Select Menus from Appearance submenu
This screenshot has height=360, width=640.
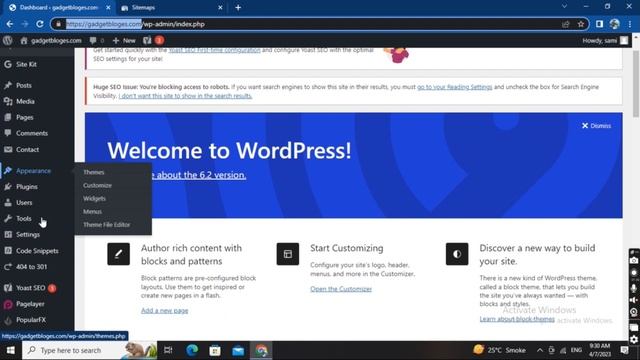92,211
